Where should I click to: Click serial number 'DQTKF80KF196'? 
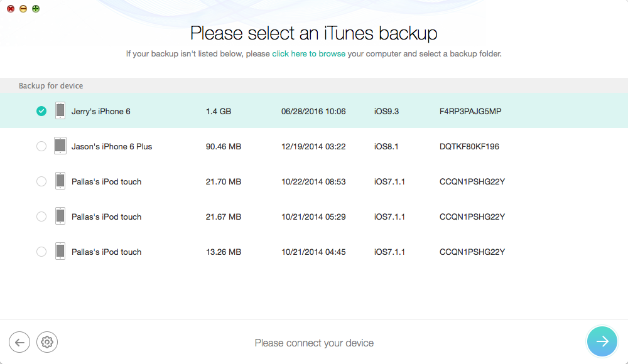469,147
